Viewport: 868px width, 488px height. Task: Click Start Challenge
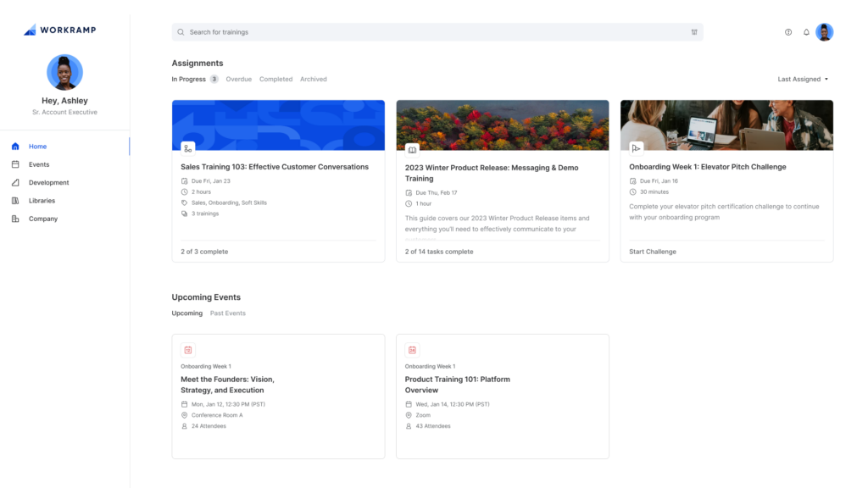[x=653, y=252]
